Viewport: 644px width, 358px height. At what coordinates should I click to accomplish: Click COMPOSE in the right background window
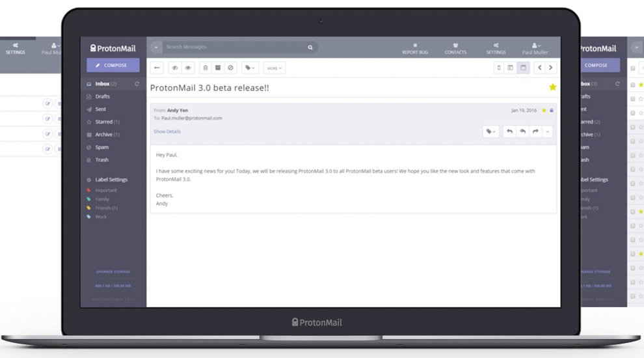[x=600, y=65]
